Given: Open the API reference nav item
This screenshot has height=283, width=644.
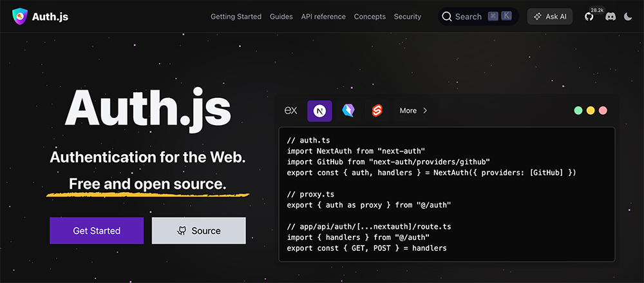Looking at the screenshot, I should coord(323,17).
